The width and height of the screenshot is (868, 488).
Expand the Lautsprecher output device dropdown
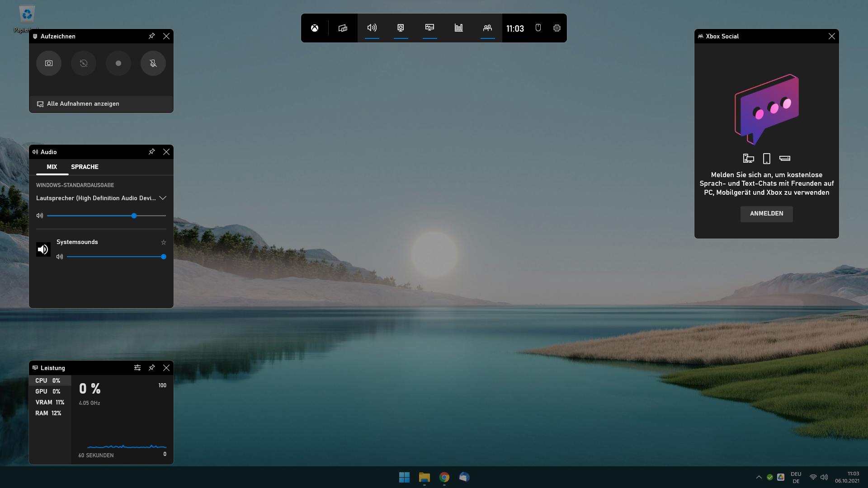[x=163, y=198]
